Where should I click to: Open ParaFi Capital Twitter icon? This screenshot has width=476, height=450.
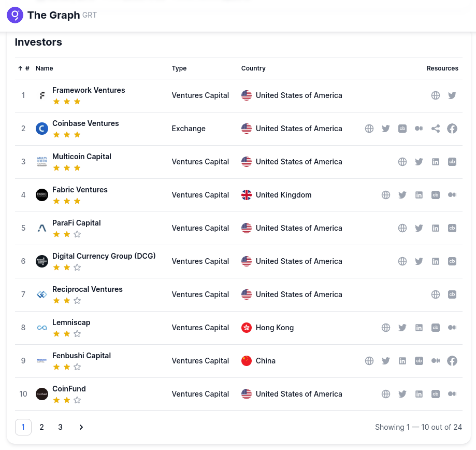(x=419, y=228)
